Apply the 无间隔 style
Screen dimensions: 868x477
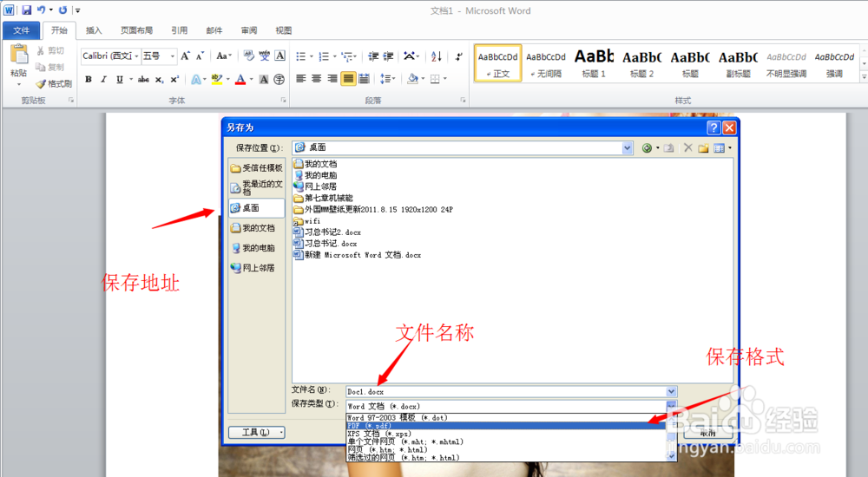tap(546, 63)
